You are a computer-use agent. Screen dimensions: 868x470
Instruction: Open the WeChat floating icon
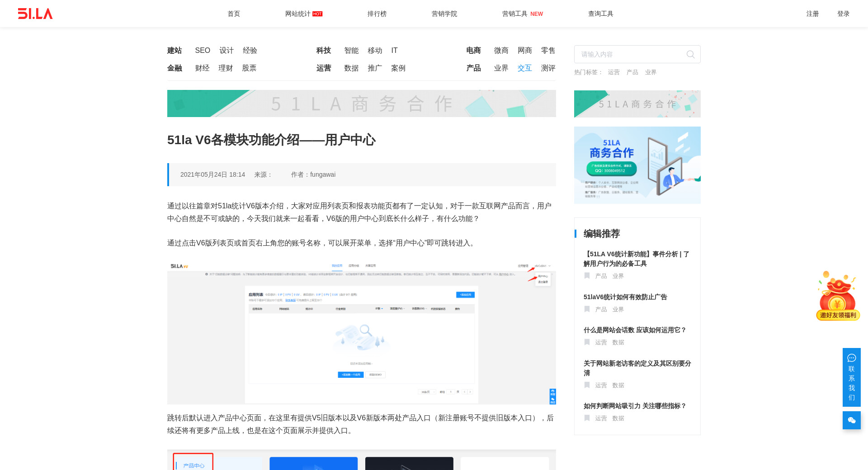click(851, 420)
